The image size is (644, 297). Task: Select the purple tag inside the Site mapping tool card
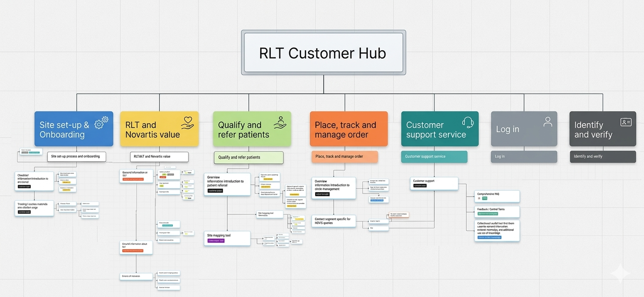click(x=216, y=240)
